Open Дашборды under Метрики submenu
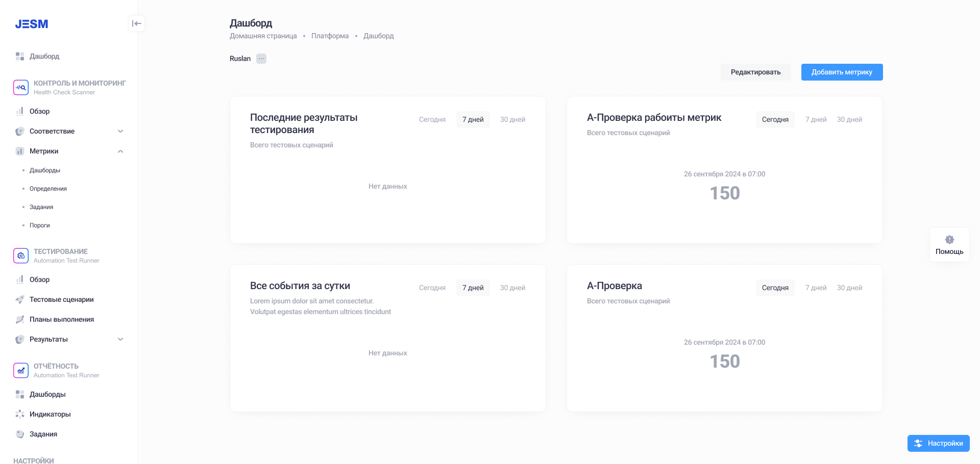The height and width of the screenshot is (464, 980). coord(45,170)
